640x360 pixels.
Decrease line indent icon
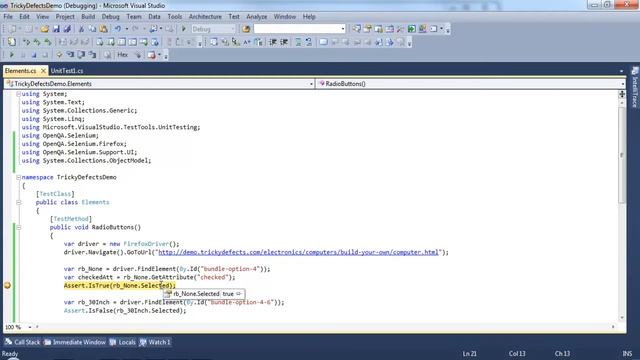coord(273,42)
